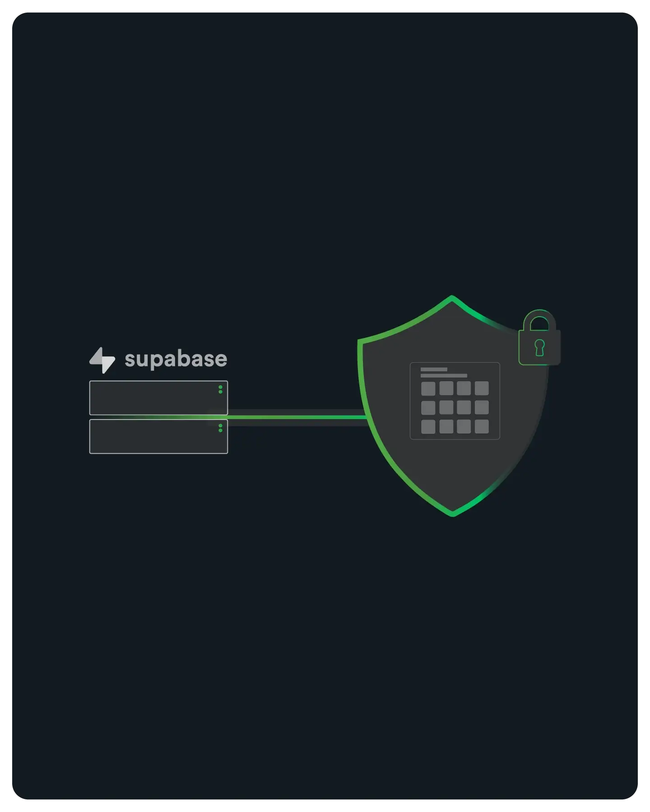Click the bottom tip of the shield

[453, 514]
